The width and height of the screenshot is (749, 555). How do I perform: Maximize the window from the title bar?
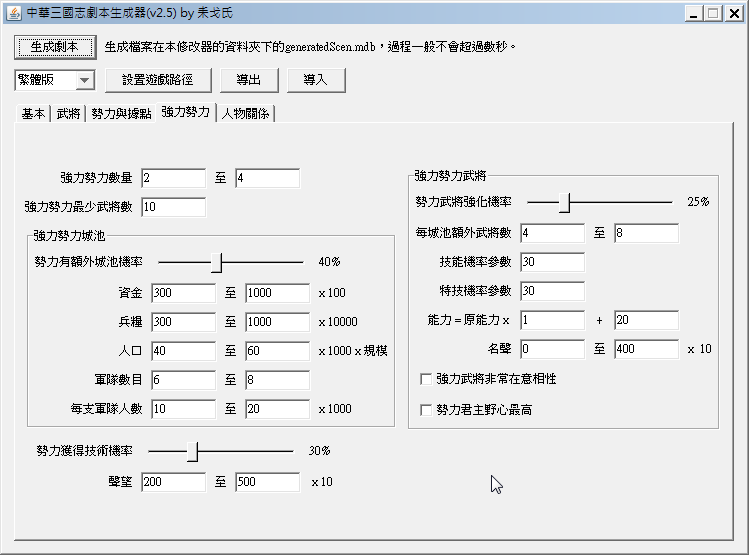(713, 13)
